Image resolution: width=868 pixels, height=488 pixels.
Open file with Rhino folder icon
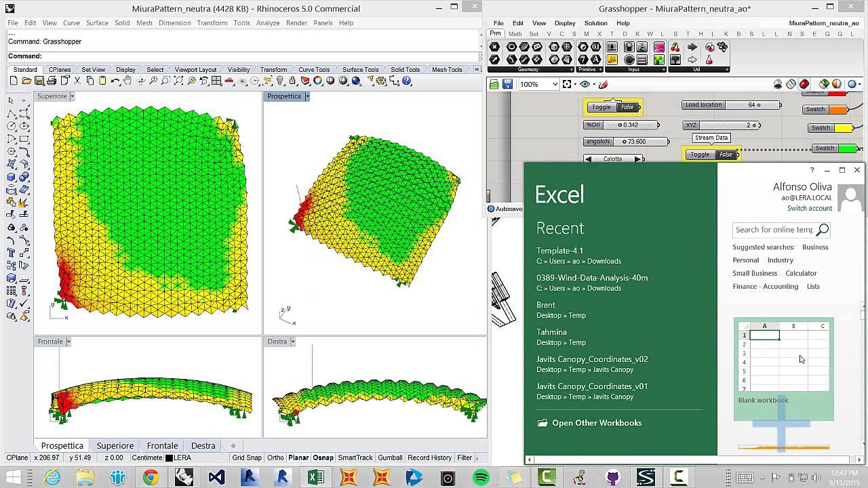click(x=26, y=81)
